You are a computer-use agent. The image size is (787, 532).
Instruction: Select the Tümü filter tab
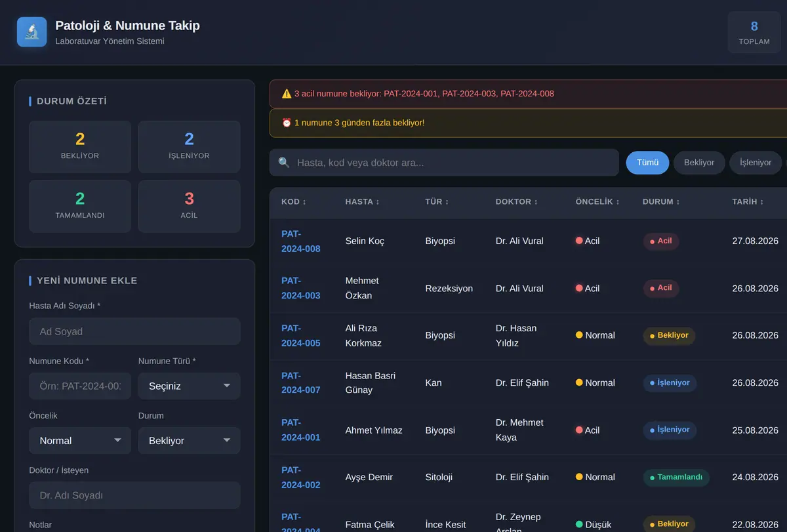click(647, 163)
